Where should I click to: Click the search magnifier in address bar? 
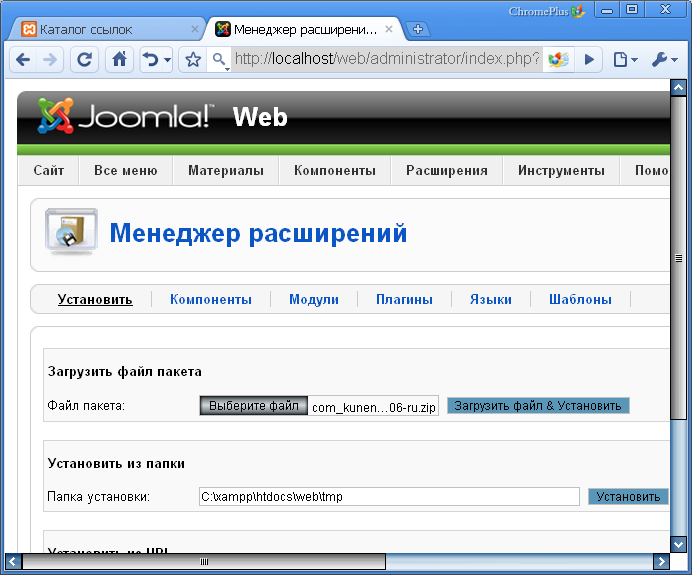pos(219,59)
